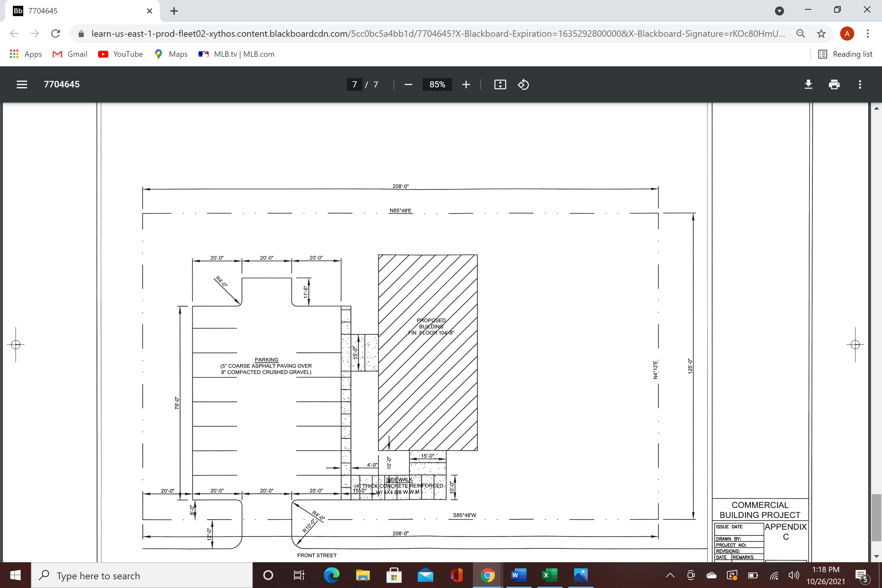
Task: Open the Maps bookmark
Action: (171, 54)
